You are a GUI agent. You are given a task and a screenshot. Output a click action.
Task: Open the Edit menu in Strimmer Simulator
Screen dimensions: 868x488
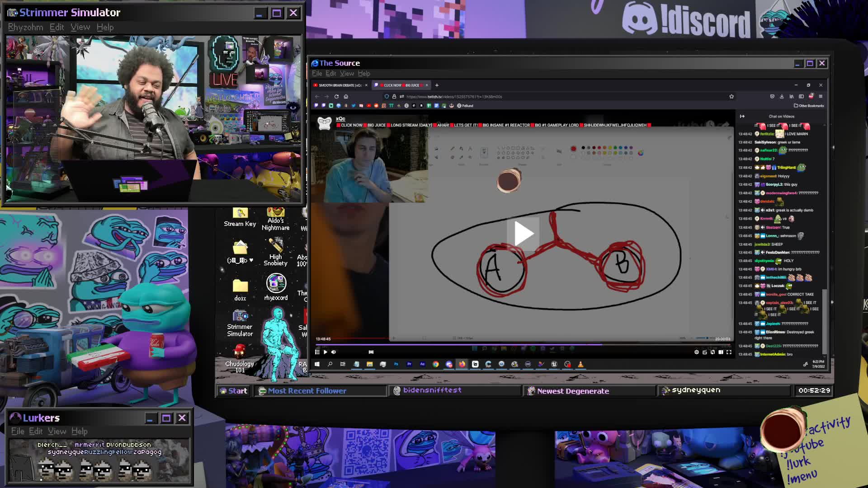coord(57,27)
